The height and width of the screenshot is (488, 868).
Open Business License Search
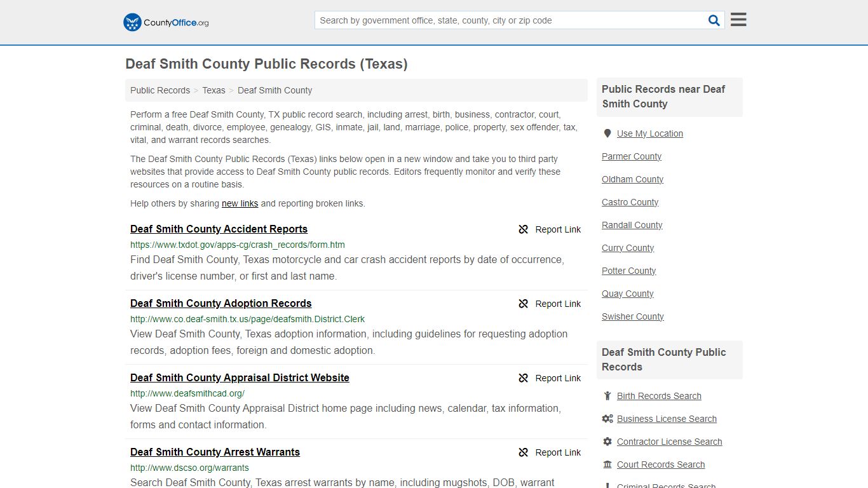[x=667, y=419]
